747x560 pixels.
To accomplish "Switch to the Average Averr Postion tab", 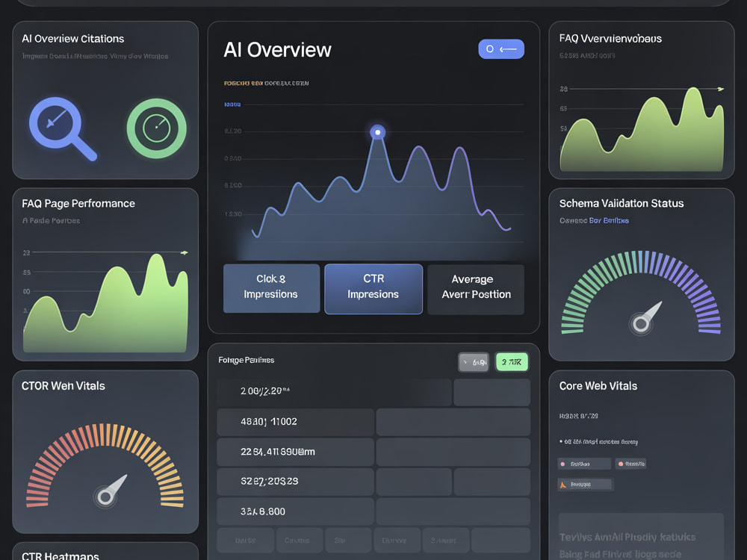I will pos(475,289).
